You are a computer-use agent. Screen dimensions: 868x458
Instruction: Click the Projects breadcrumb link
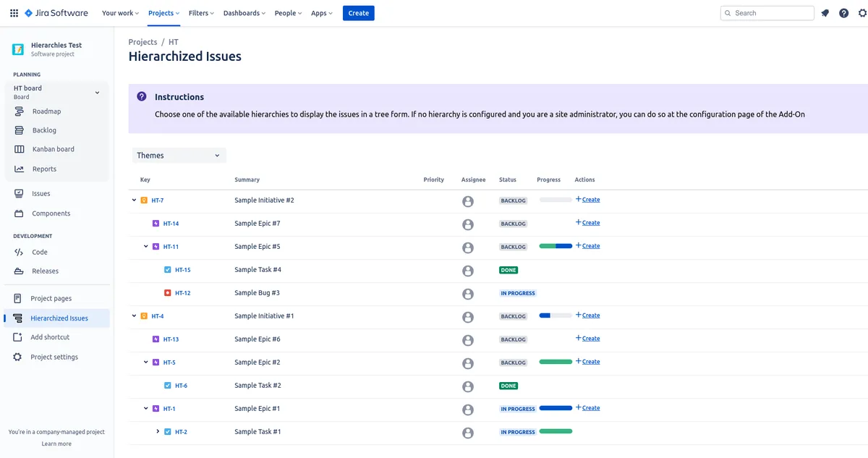[142, 42]
